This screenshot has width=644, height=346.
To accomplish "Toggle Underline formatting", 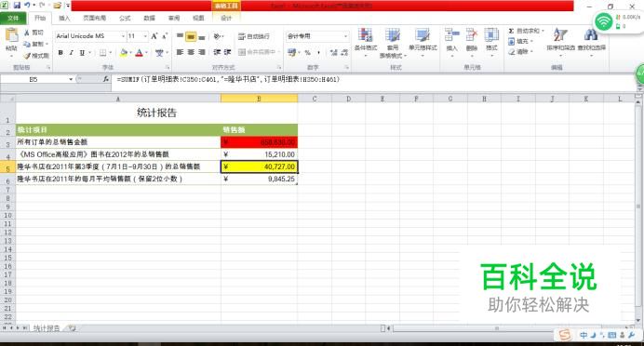I will [x=82, y=52].
